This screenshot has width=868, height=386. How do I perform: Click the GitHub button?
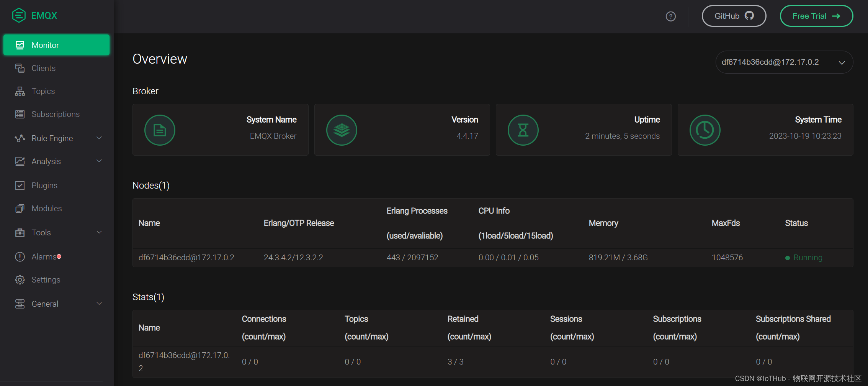(x=734, y=16)
